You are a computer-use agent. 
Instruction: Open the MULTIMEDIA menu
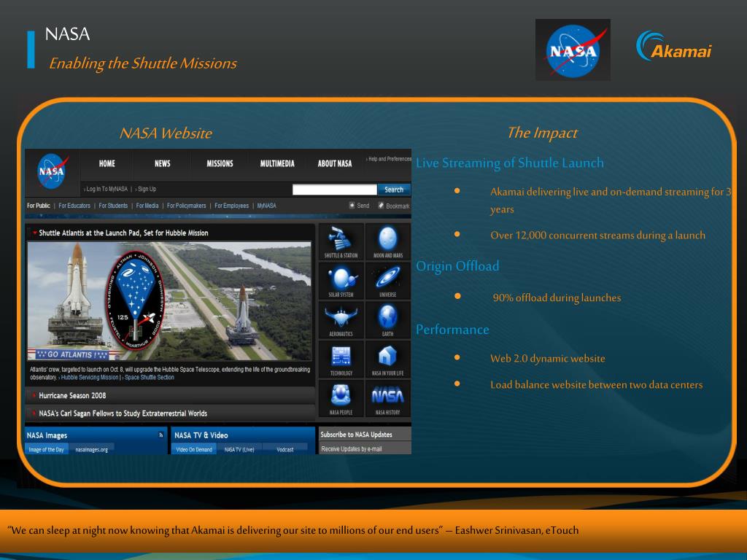coord(277,163)
